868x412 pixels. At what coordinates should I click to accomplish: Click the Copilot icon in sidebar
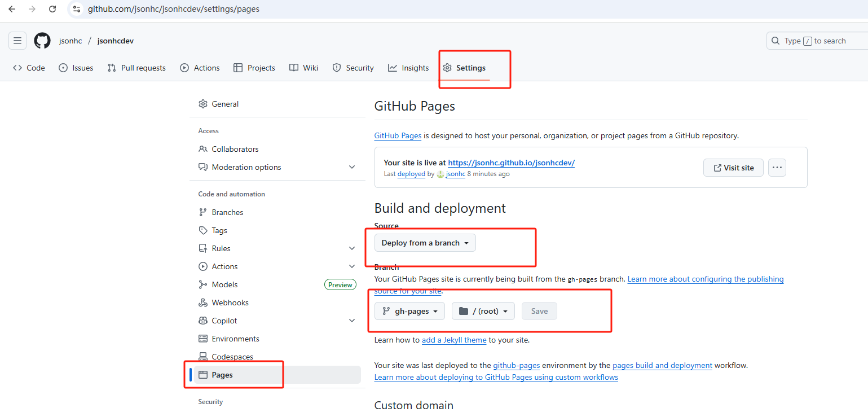pyautogui.click(x=203, y=321)
